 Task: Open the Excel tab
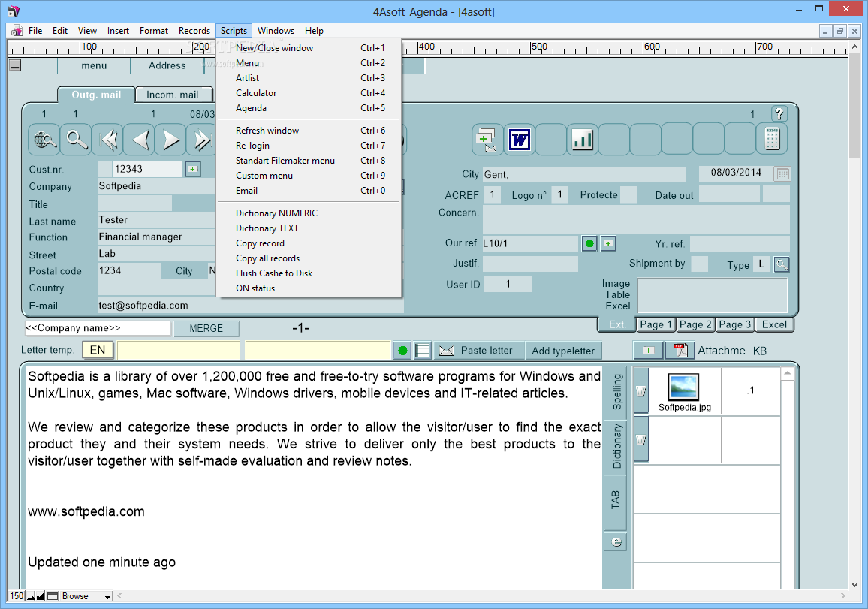774,325
